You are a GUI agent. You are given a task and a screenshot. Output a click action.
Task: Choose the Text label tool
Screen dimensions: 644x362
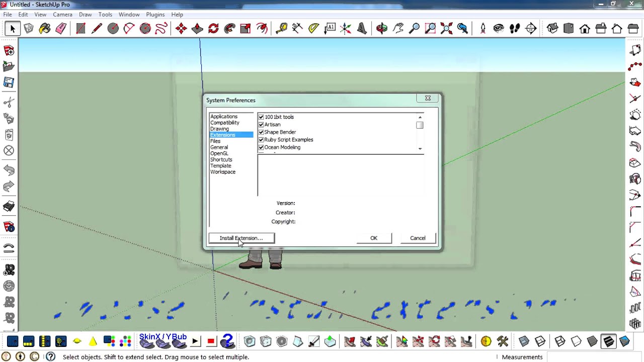(330, 29)
